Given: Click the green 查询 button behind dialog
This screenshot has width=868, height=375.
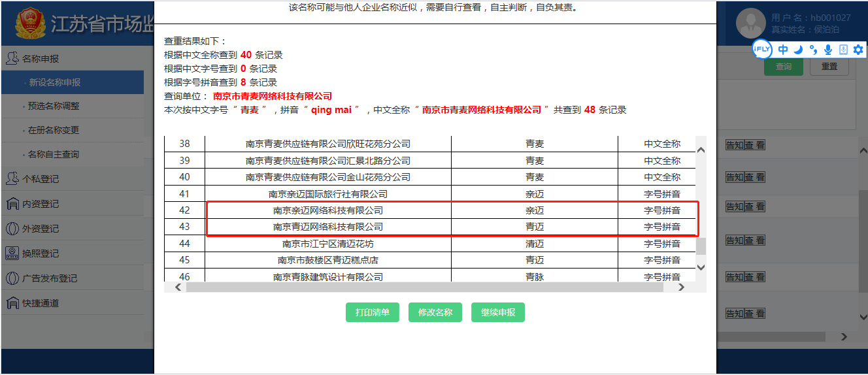Looking at the screenshot, I should 783,67.
